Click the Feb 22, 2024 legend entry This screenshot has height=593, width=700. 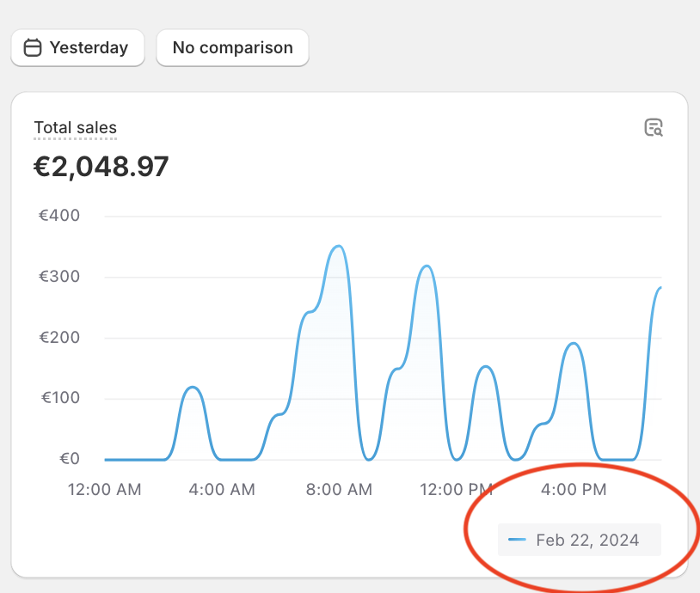[580, 540]
